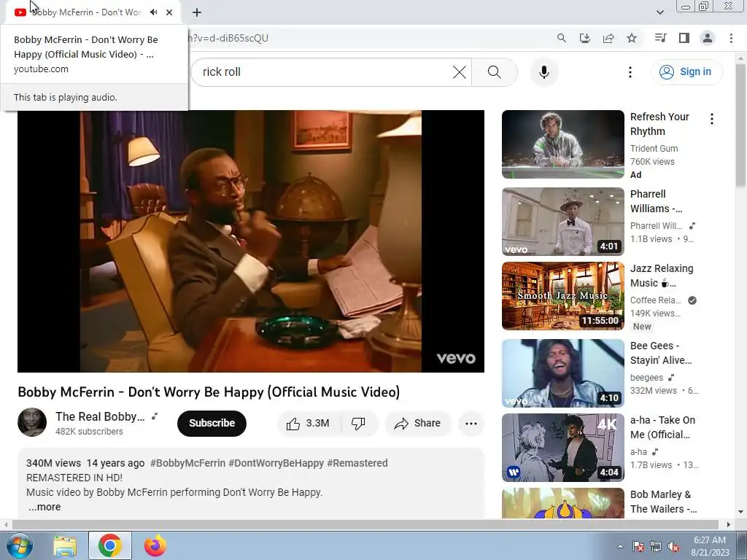This screenshot has width=747, height=560.
Task: Open File Explorer from taskbar
Action: click(x=65, y=545)
